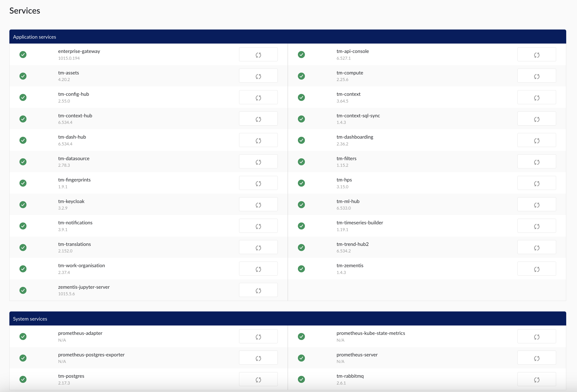Click version 2.78.3 of tm-datasource

pyautogui.click(x=64, y=165)
